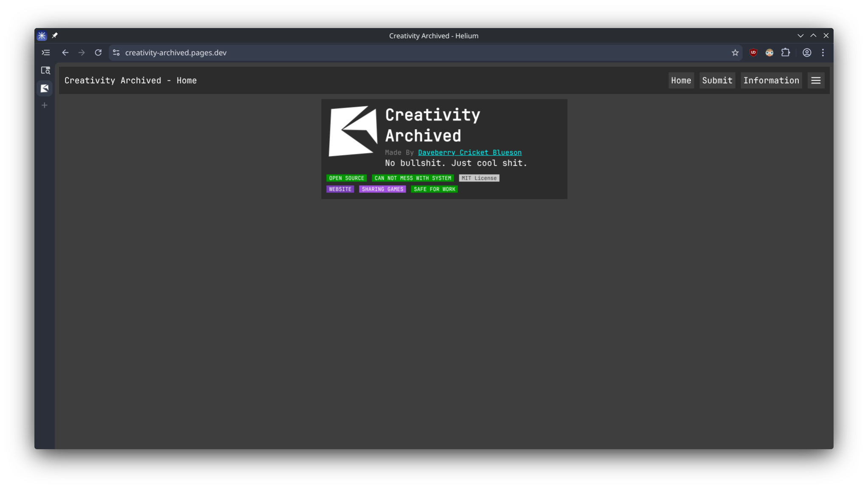868x490 pixels.
Task: Unpin the tab using the pin icon
Action: [x=55, y=35]
